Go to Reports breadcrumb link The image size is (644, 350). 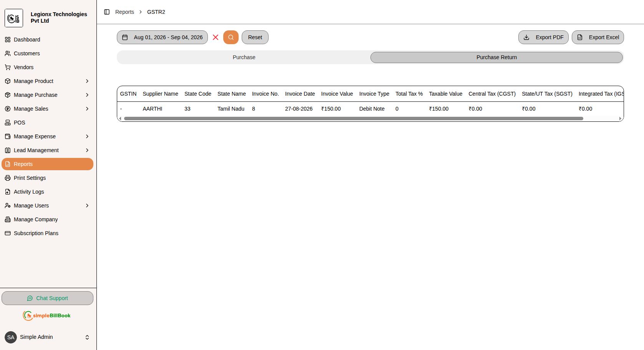pyautogui.click(x=124, y=12)
